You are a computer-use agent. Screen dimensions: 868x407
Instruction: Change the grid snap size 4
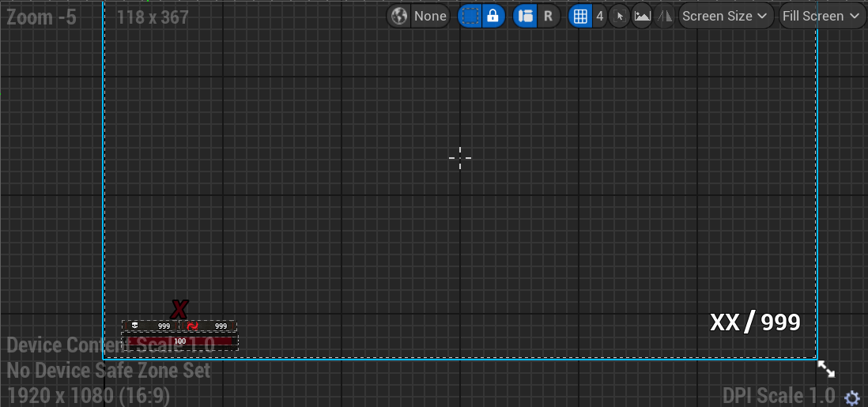click(599, 16)
